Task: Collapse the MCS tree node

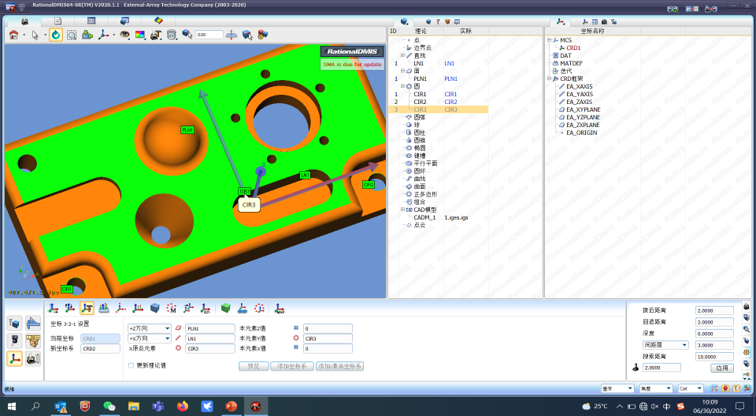Action: (x=549, y=41)
